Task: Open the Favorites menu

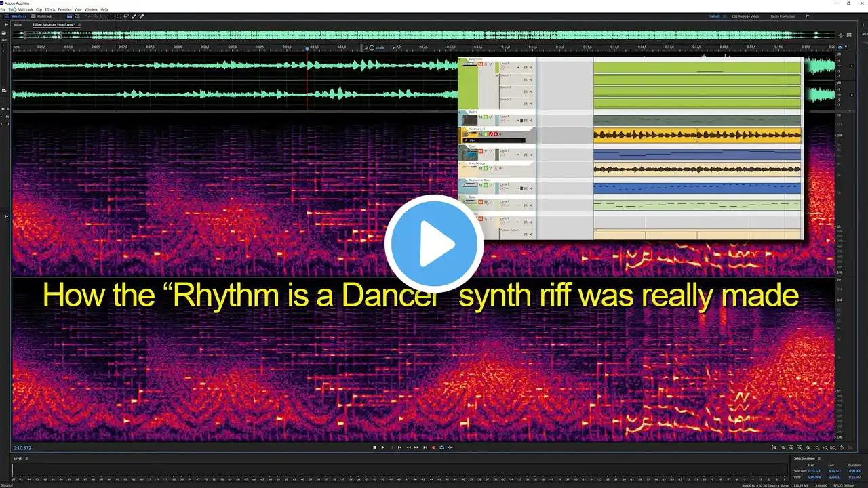Action: tap(64, 9)
